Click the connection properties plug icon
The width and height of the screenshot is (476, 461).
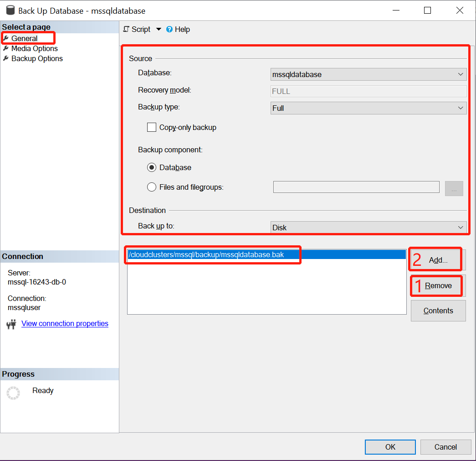click(x=11, y=324)
